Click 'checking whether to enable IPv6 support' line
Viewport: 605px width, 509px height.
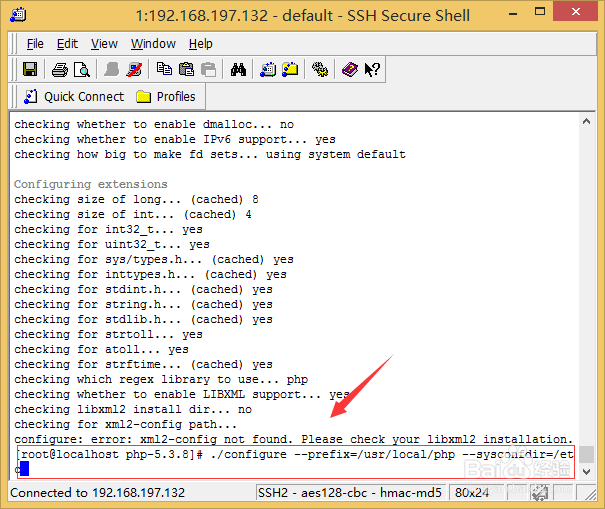pos(175,139)
